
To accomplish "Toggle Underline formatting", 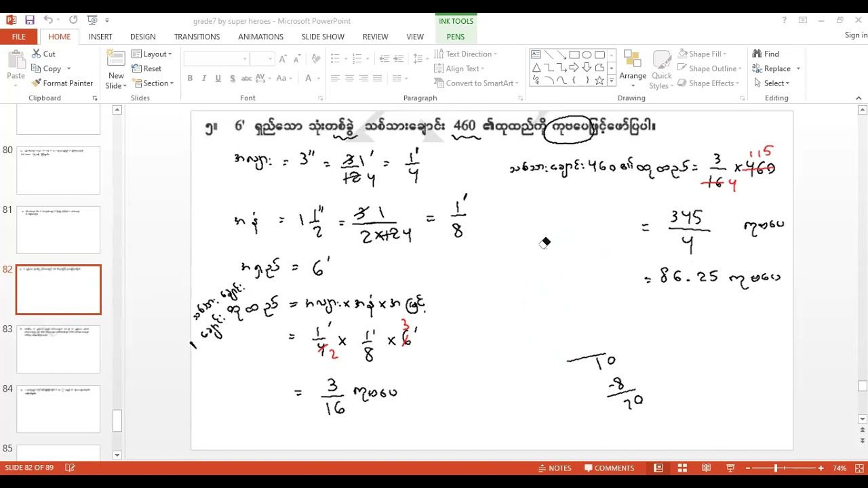I will pyautogui.click(x=218, y=79).
